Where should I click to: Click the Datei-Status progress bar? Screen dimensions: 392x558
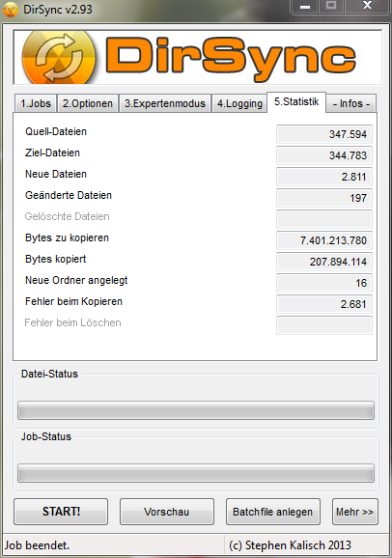point(196,410)
